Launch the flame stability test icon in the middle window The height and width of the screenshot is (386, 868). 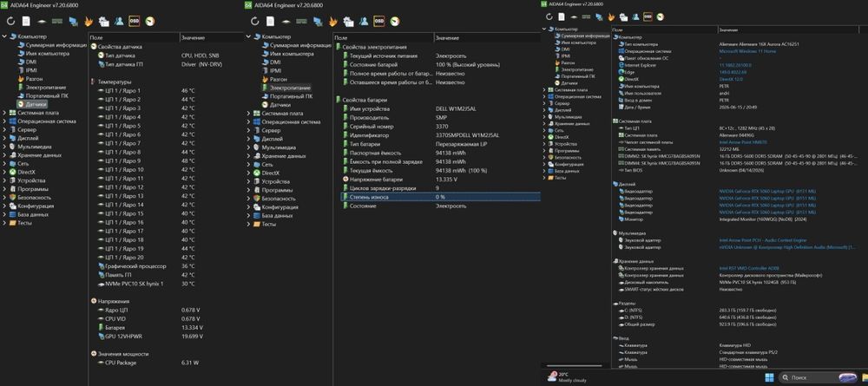332,21
